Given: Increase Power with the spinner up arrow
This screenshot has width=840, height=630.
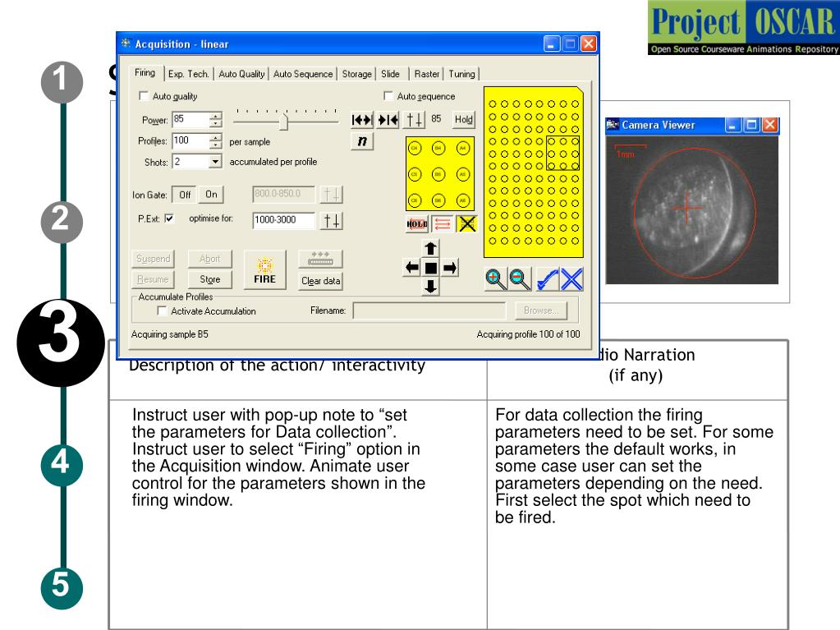Looking at the screenshot, I should coord(215,117).
